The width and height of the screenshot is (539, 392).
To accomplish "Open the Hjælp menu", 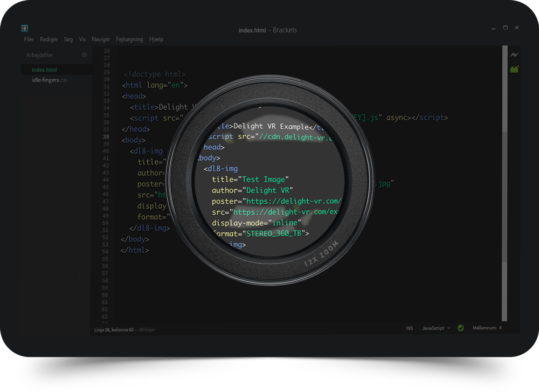I will pos(156,39).
